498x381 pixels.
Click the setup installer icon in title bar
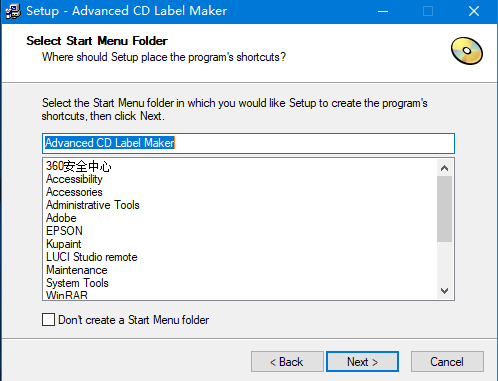tap(13, 11)
